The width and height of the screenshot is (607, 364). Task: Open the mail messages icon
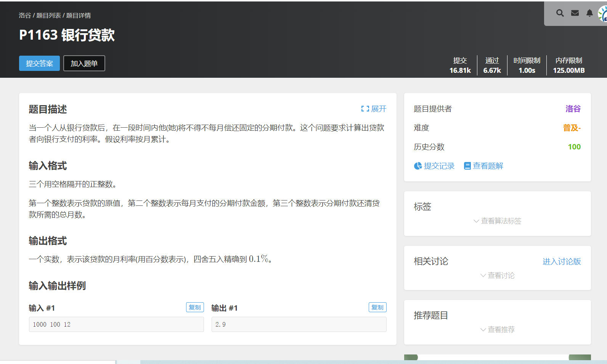(x=575, y=13)
